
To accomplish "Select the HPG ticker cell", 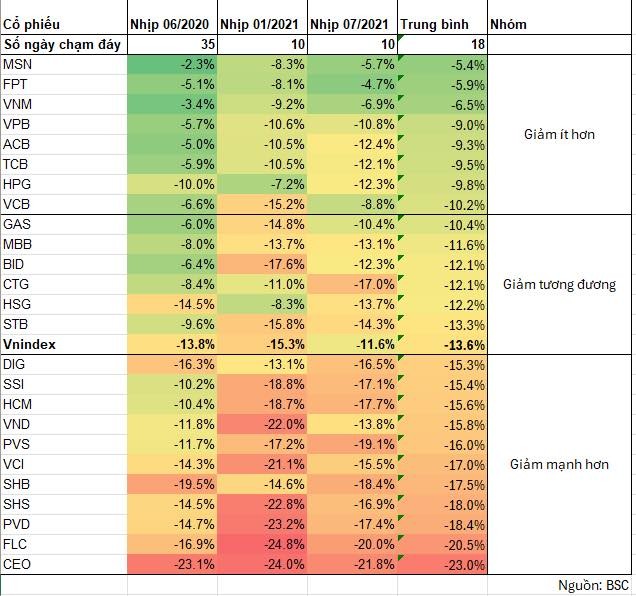I will pos(64,184).
